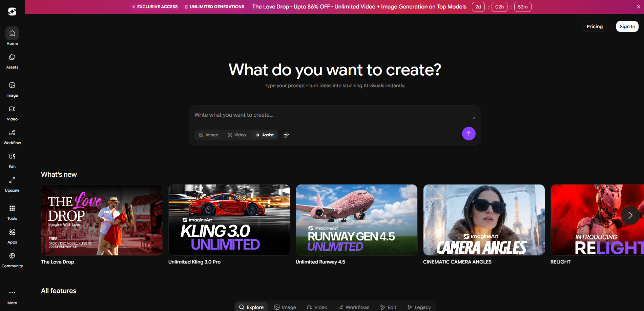This screenshot has height=311, width=644.
Task: Dismiss the Love Drop promo banner
Action: 638,7
